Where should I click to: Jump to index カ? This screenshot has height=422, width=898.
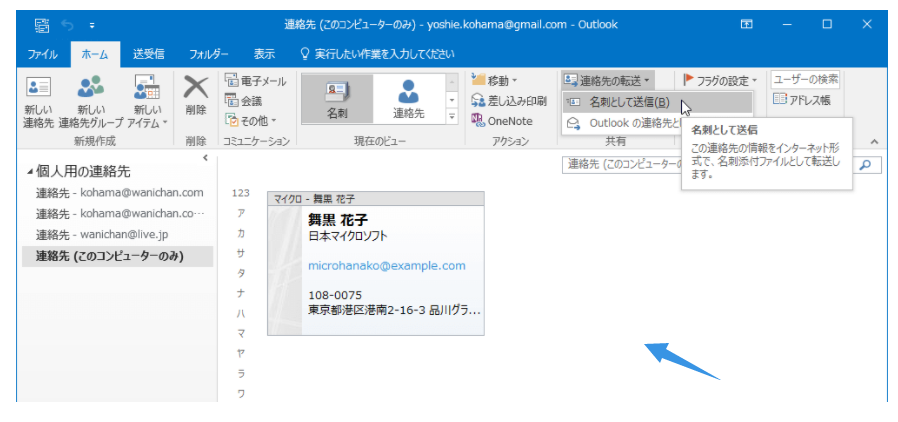click(241, 233)
